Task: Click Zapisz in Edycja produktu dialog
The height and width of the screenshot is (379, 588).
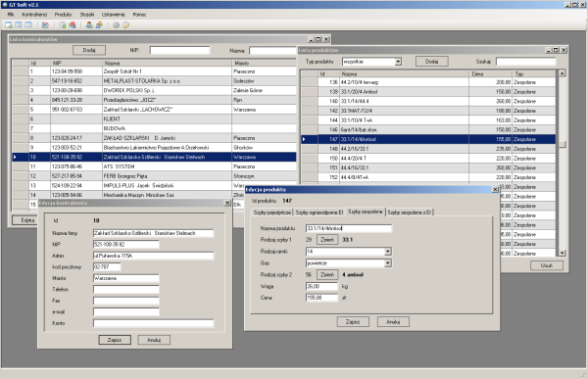Action: click(x=353, y=322)
